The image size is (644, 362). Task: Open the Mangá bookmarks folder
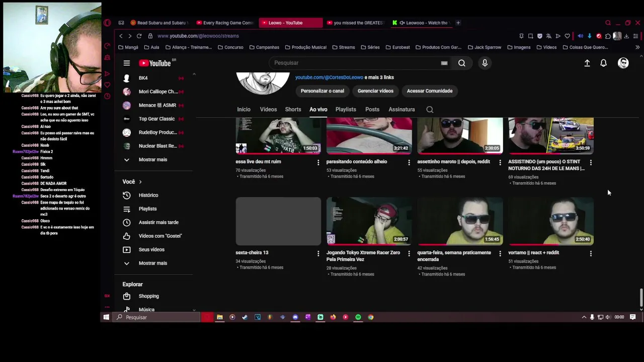coord(128,47)
